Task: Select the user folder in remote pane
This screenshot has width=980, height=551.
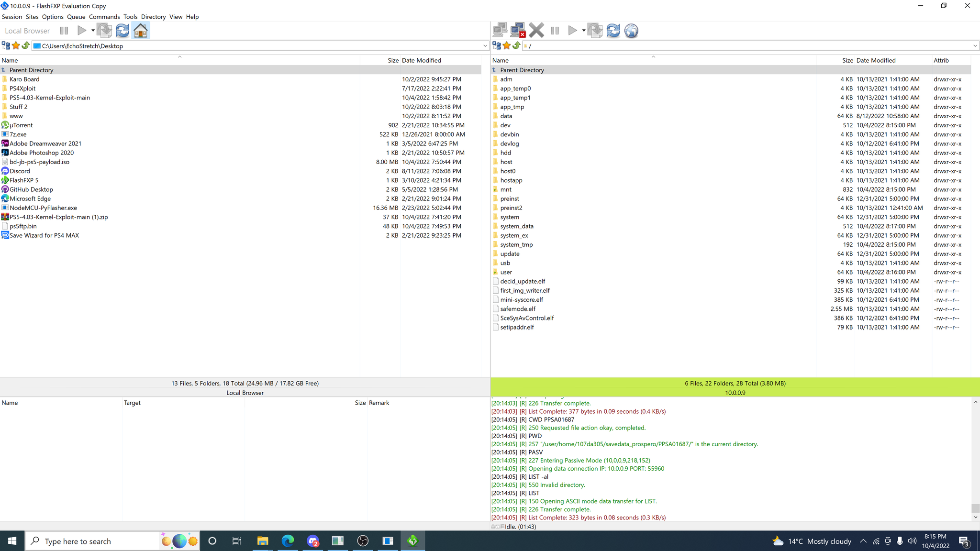Action: (506, 272)
